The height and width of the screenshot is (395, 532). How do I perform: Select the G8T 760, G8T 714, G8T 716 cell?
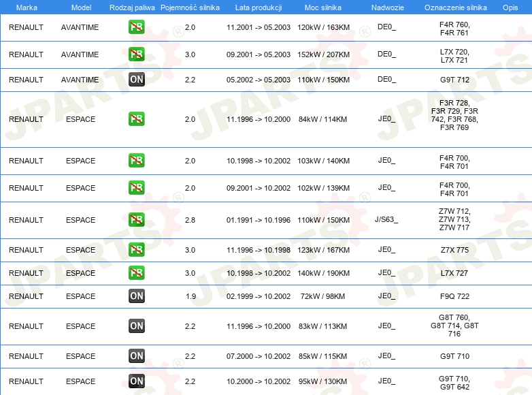[x=454, y=326]
